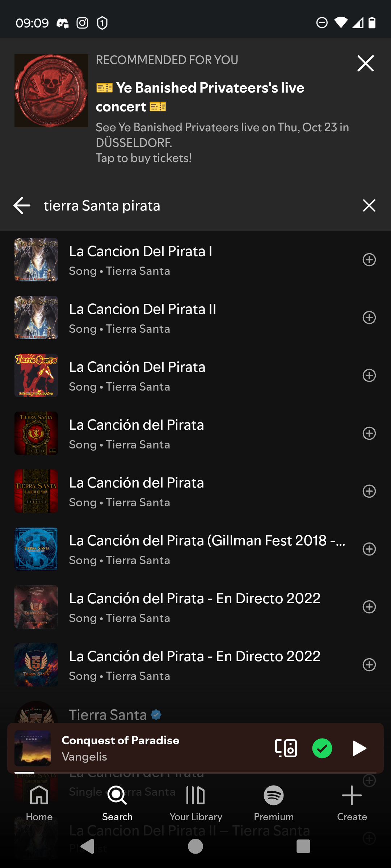391x868 pixels.
Task: Play Conquest of Paradise
Action: pos(359,748)
